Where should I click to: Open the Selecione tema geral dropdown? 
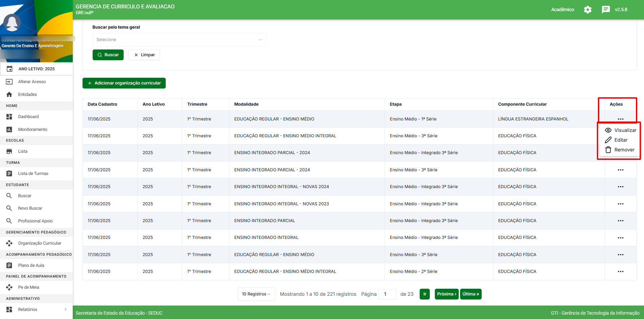(179, 40)
